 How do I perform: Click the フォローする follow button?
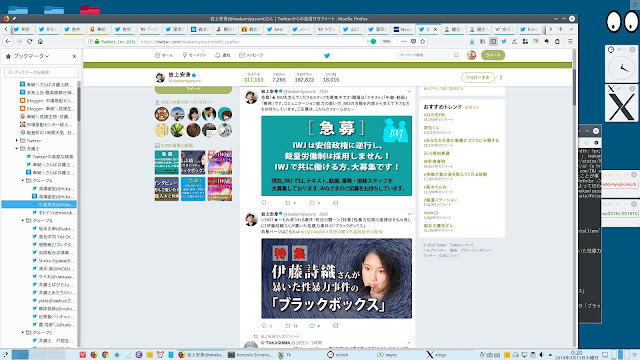point(478,77)
